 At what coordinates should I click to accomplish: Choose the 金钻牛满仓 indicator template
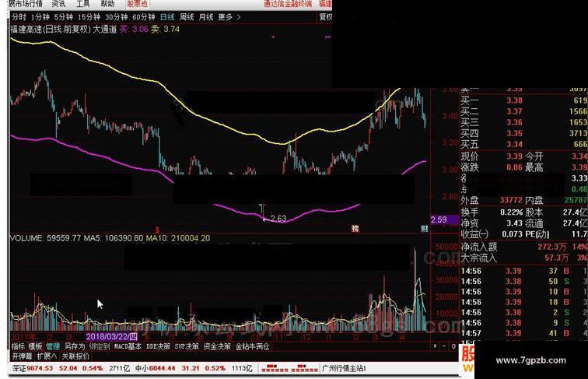[252, 346]
